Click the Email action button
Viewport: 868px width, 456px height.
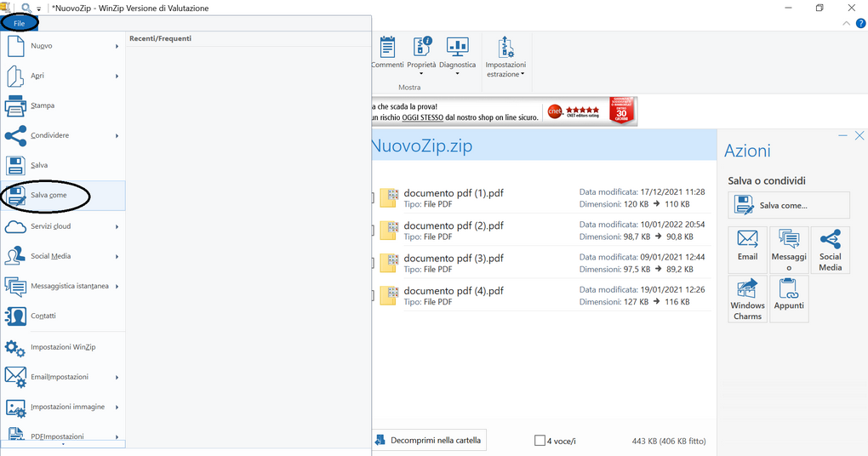(747, 249)
